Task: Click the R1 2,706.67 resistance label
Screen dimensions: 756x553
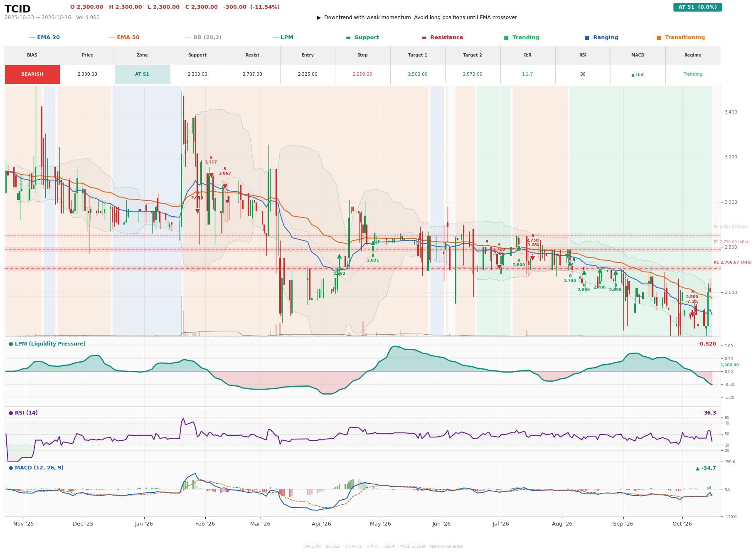Action: click(x=732, y=262)
